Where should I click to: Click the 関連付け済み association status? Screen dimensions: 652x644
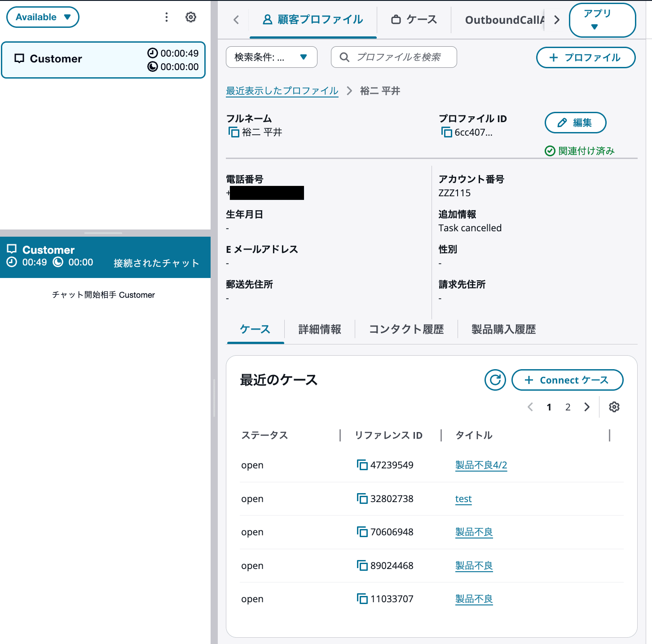click(x=580, y=151)
